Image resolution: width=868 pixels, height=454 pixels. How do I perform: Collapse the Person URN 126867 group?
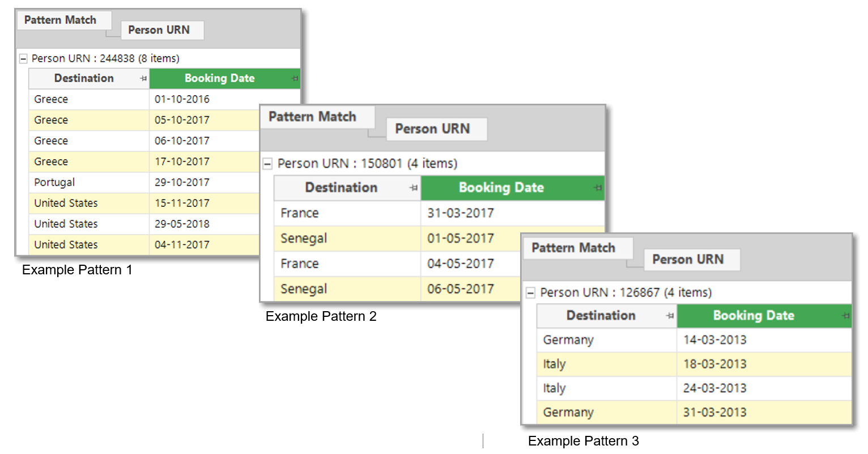click(530, 293)
